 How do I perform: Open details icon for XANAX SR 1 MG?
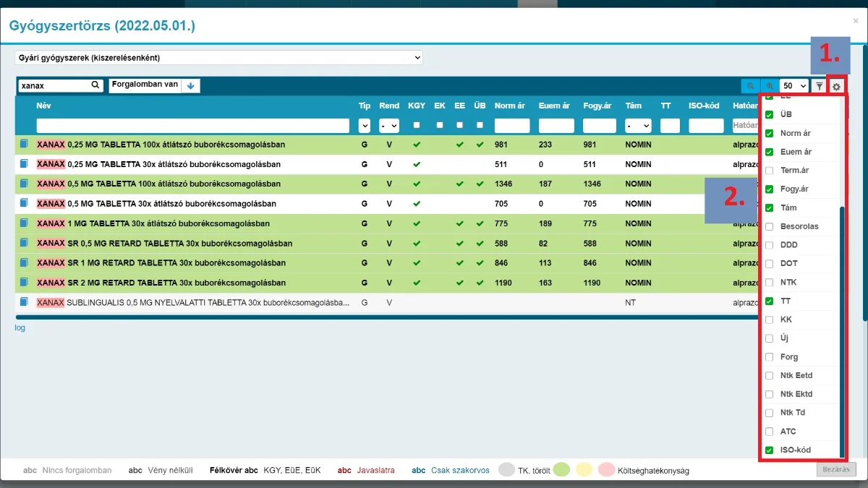click(x=24, y=263)
